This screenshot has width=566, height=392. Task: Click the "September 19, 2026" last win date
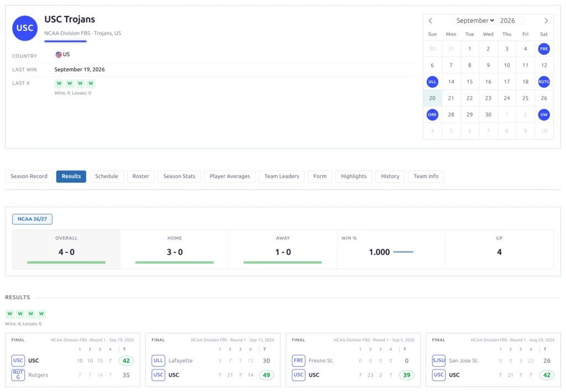pos(80,70)
